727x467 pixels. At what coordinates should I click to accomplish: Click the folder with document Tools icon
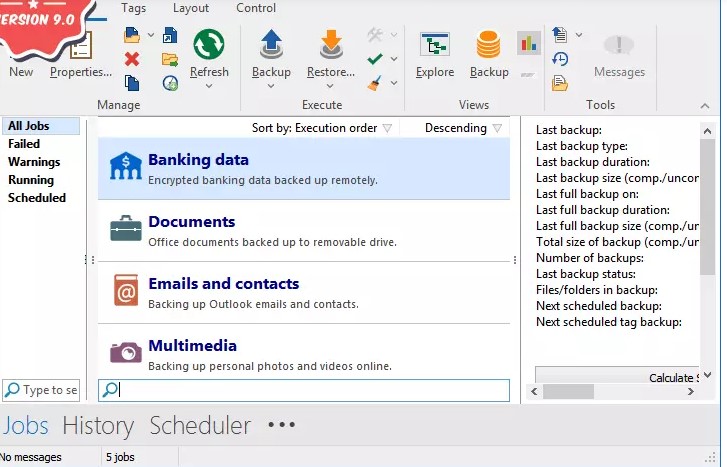(560, 83)
